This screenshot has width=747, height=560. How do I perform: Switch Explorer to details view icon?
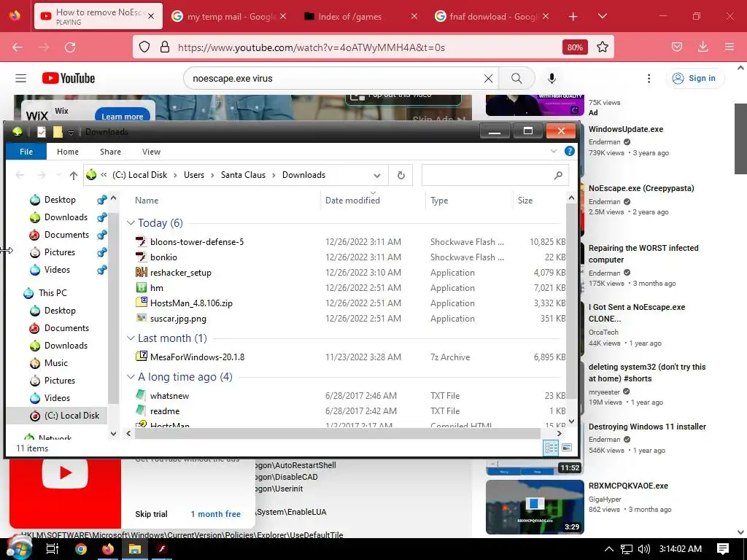tap(551, 448)
